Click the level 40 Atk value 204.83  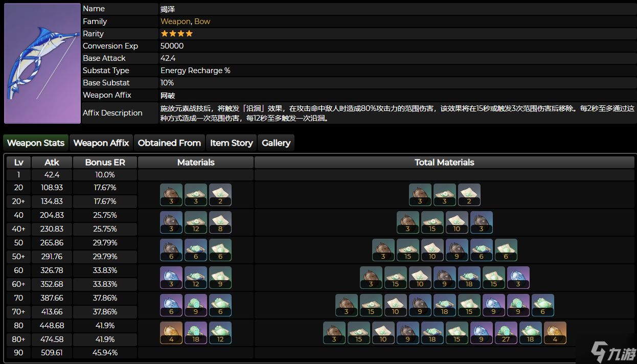[52, 215]
